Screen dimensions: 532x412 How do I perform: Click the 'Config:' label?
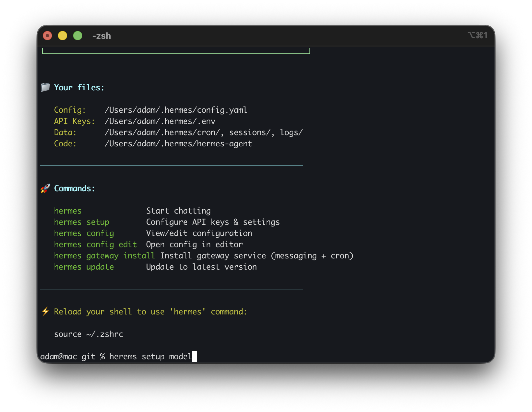70,110
